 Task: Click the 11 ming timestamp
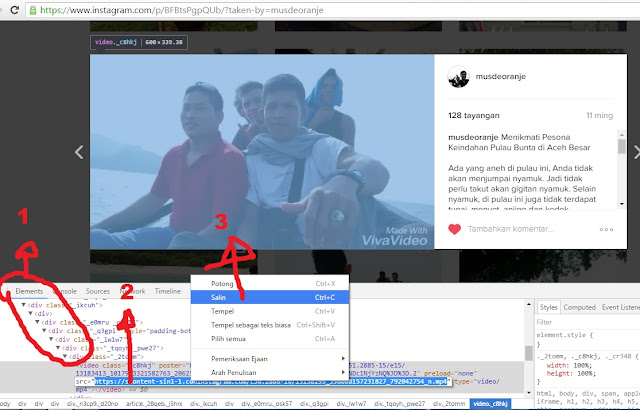599,115
